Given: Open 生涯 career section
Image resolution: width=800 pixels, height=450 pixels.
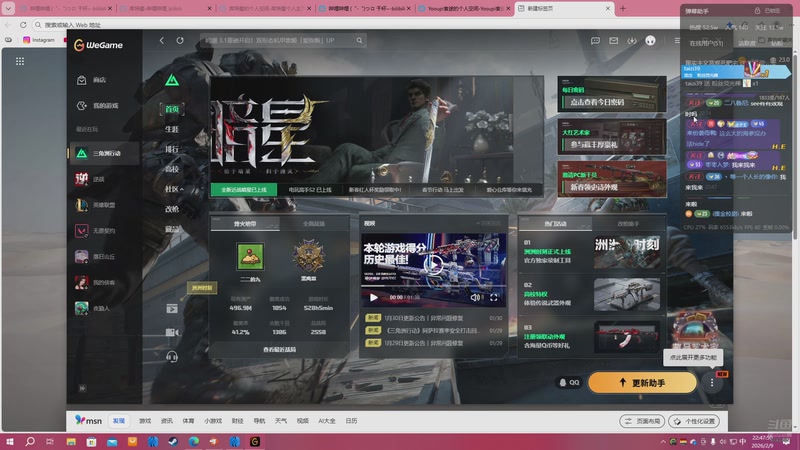Looking at the screenshot, I should tap(172, 129).
